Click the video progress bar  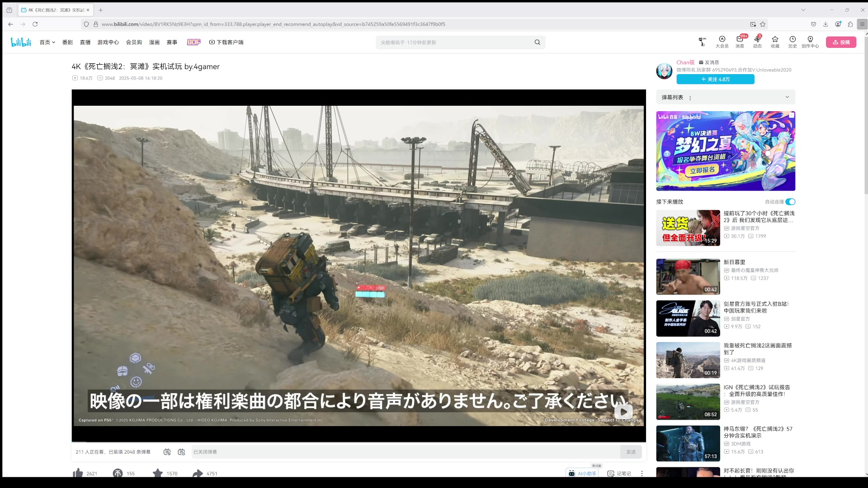359,441
